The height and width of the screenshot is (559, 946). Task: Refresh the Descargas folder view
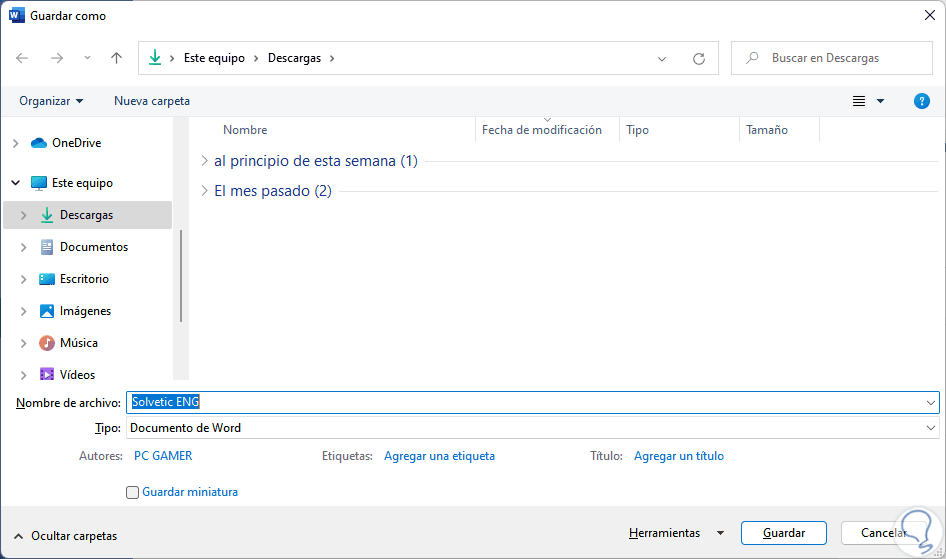click(x=699, y=58)
